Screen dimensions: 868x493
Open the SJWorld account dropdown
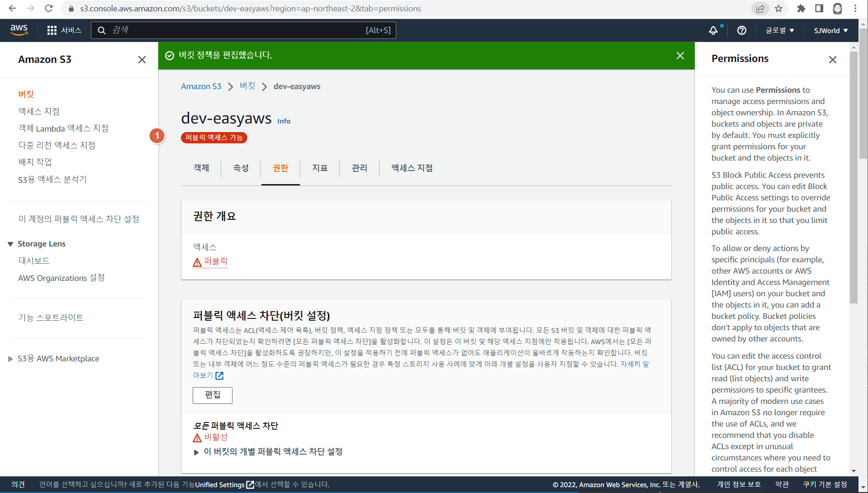click(x=831, y=30)
